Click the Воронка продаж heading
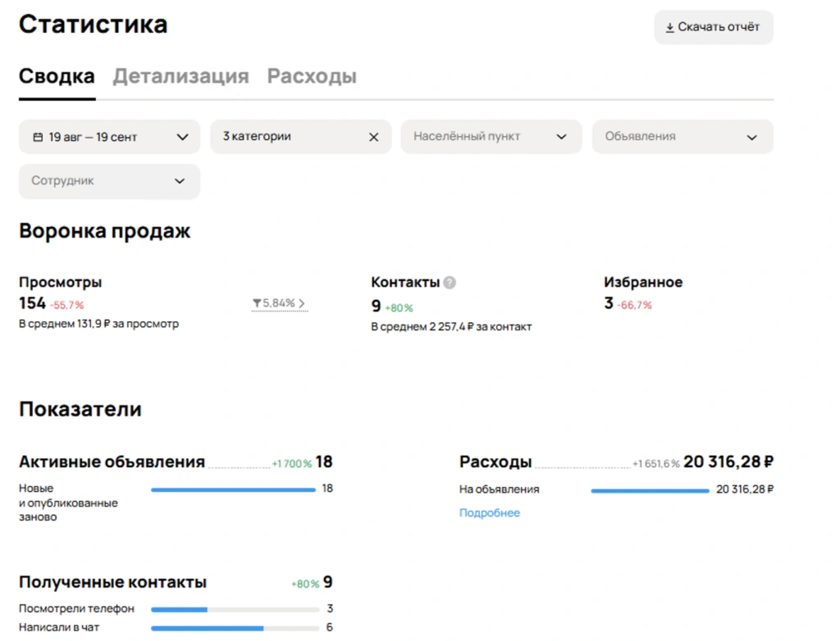Screen dimensions: 840x641 (104, 231)
